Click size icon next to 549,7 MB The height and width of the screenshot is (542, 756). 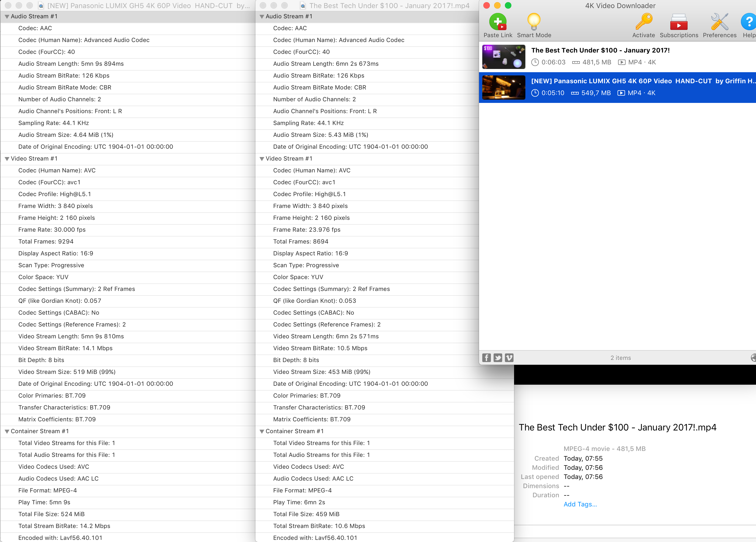[x=575, y=93]
